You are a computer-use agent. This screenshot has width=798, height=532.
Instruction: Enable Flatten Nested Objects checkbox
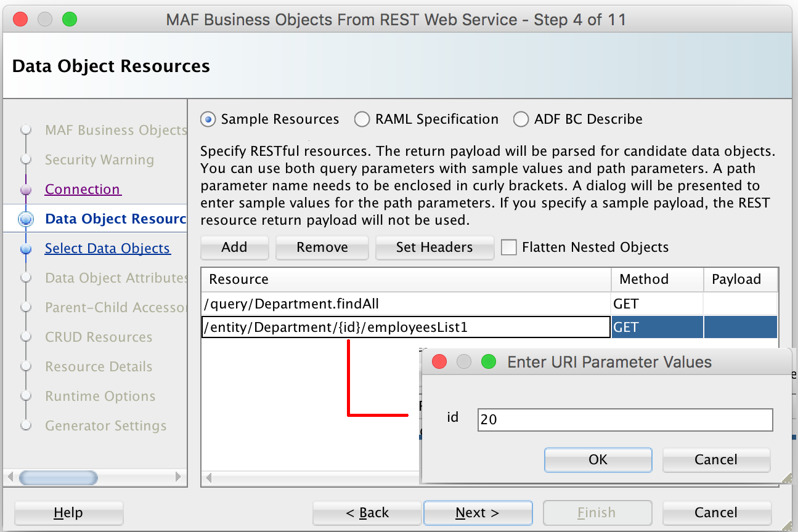tap(508, 248)
